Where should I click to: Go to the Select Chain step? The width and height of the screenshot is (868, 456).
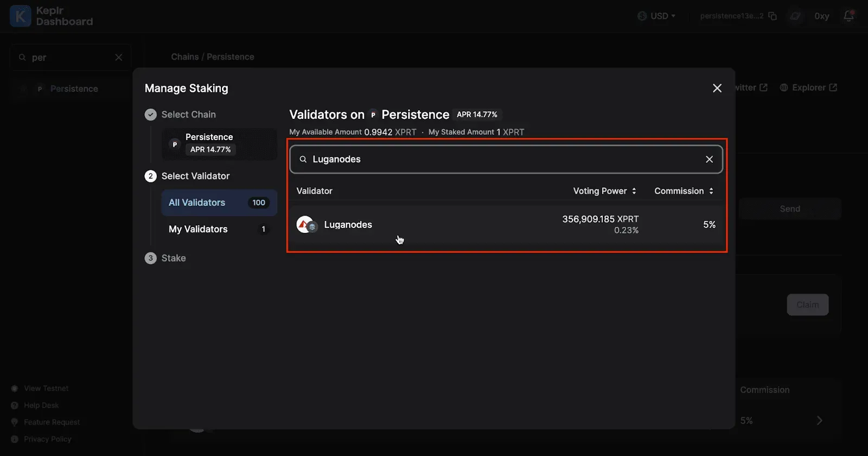[188, 115]
